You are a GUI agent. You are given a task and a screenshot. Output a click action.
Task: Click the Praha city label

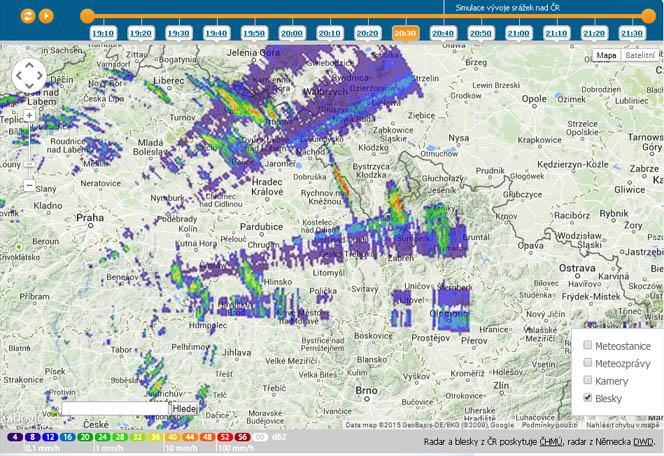click(90, 218)
